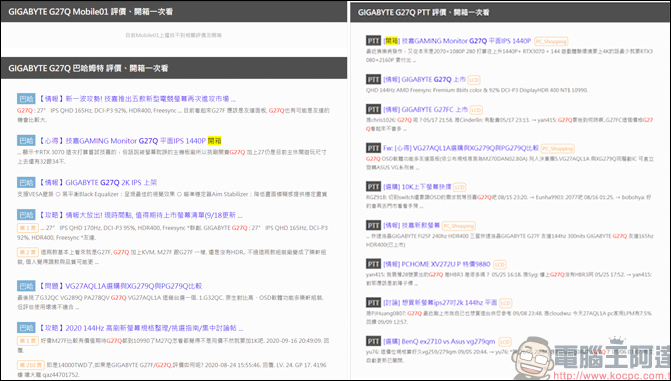
Task: Click snippet starting G27Q : 27" IPS QHD 165Hz
Action: pos(173,115)
